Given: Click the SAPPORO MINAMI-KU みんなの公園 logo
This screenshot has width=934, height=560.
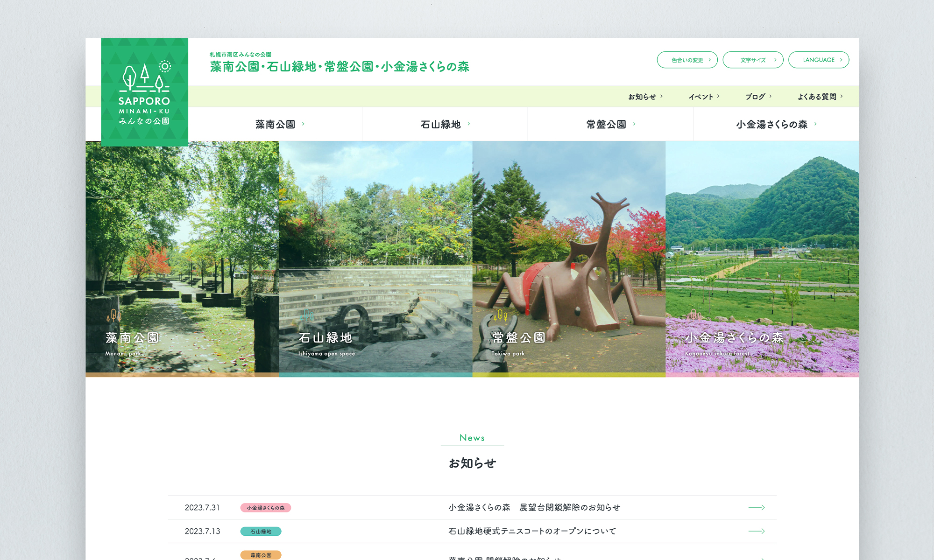Looking at the screenshot, I should pyautogui.click(x=145, y=91).
